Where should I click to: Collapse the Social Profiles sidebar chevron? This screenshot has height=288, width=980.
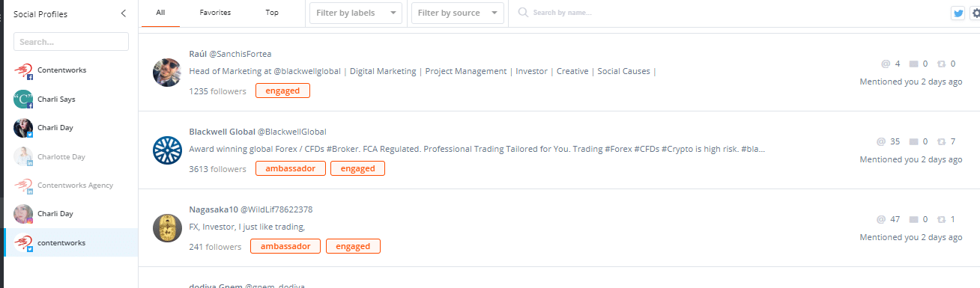tap(124, 13)
